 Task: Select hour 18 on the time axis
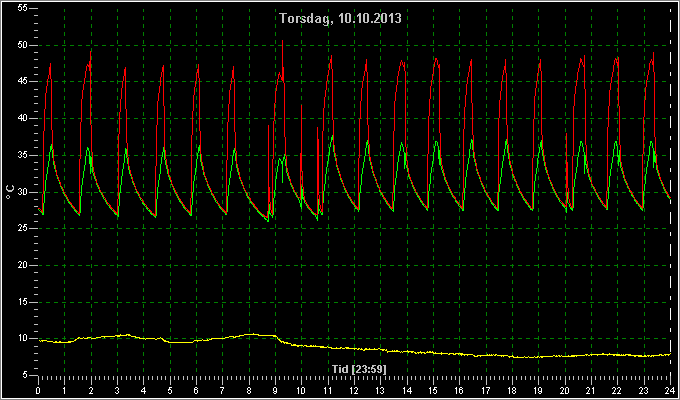click(x=512, y=390)
